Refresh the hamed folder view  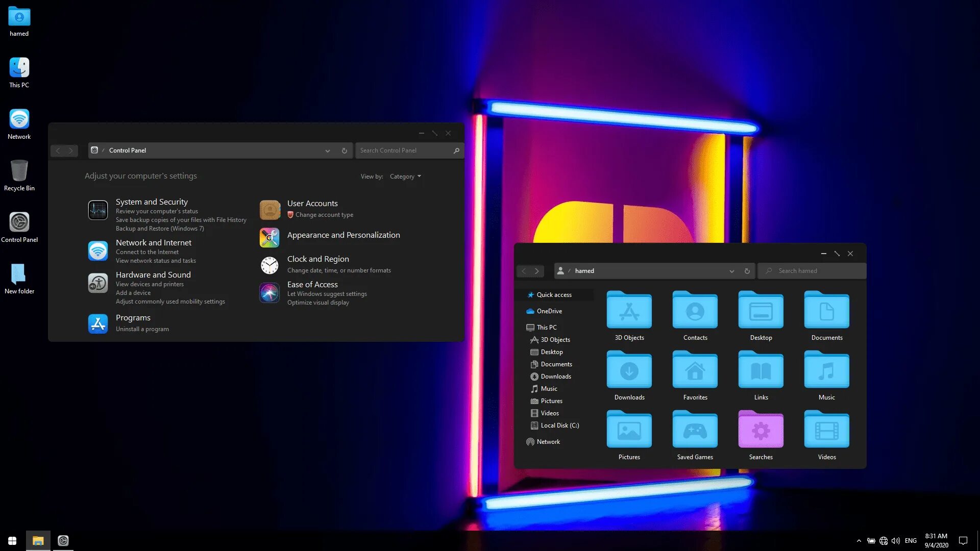[746, 270]
